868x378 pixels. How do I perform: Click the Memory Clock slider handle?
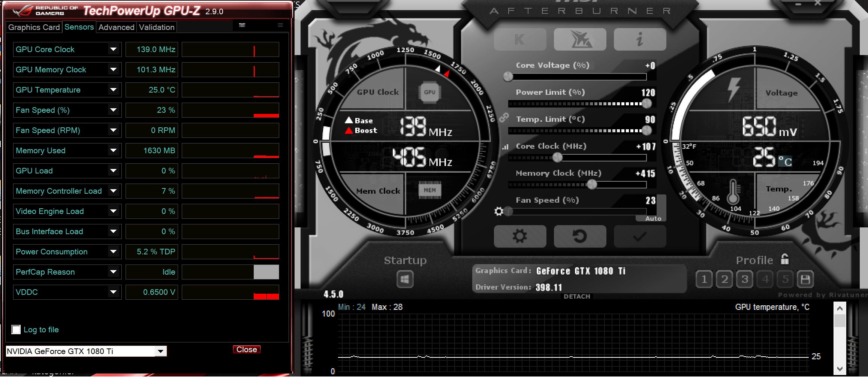pyautogui.click(x=592, y=184)
